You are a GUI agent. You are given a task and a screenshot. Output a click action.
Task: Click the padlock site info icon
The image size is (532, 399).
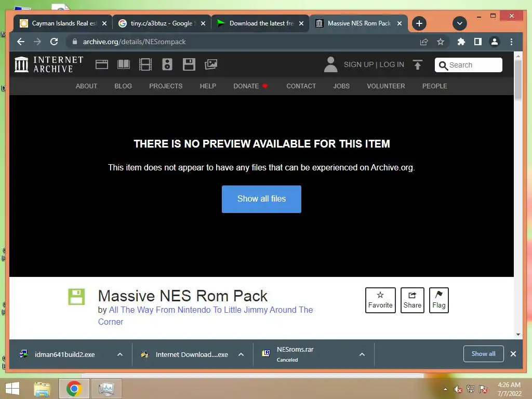point(75,42)
